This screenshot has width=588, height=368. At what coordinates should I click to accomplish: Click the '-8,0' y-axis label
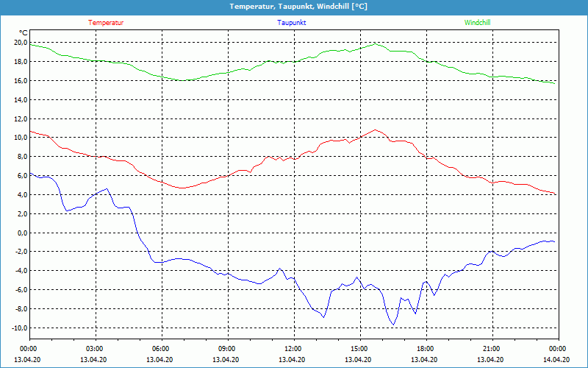[21, 309]
